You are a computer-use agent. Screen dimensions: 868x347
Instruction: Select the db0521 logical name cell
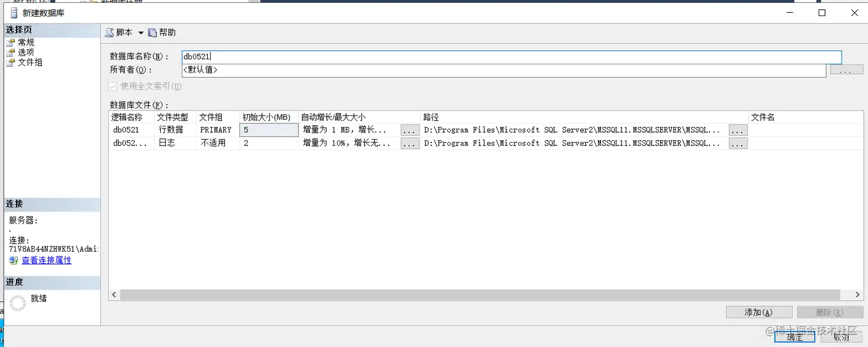pyautogui.click(x=131, y=130)
